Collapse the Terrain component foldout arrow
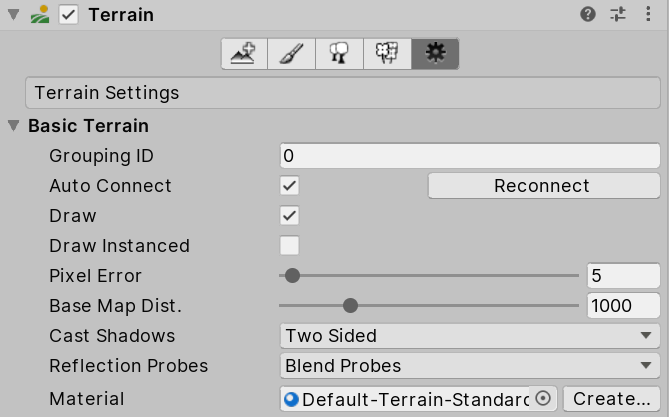669x417 pixels. tap(14, 15)
